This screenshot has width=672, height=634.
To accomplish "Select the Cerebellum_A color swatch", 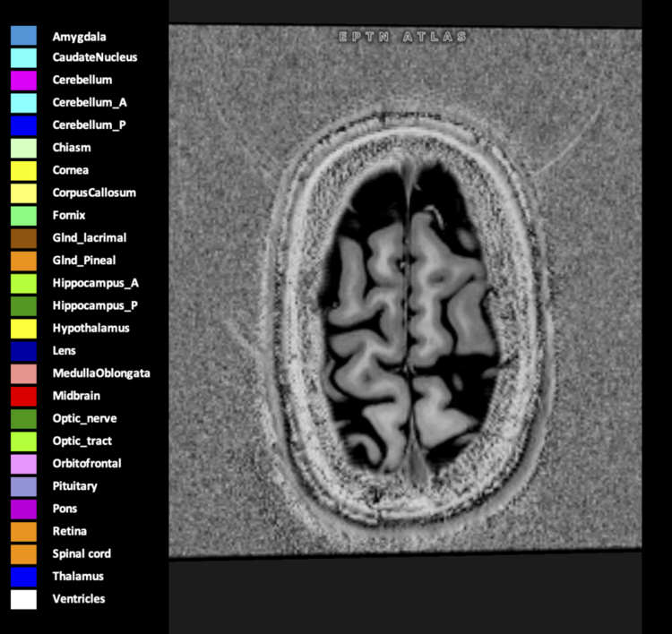I will pos(23,103).
